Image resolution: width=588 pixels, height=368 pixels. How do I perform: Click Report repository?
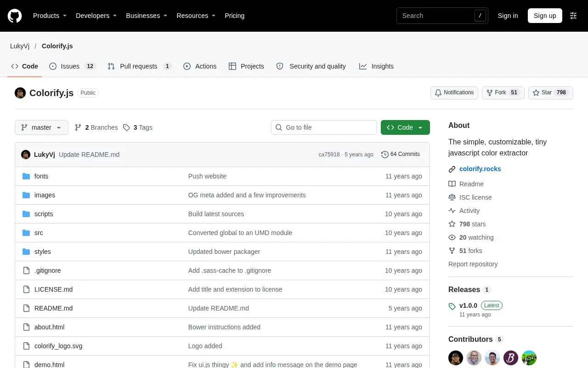(x=473, y=264)
